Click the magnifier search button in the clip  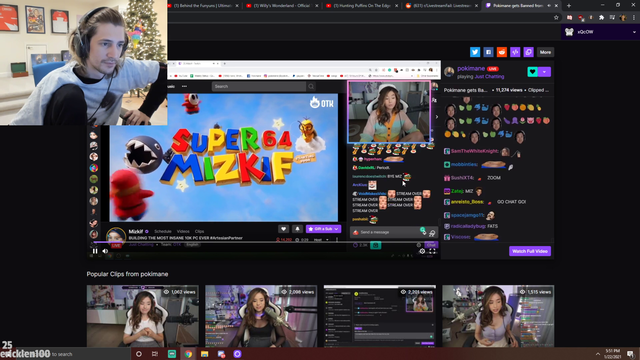311,87
